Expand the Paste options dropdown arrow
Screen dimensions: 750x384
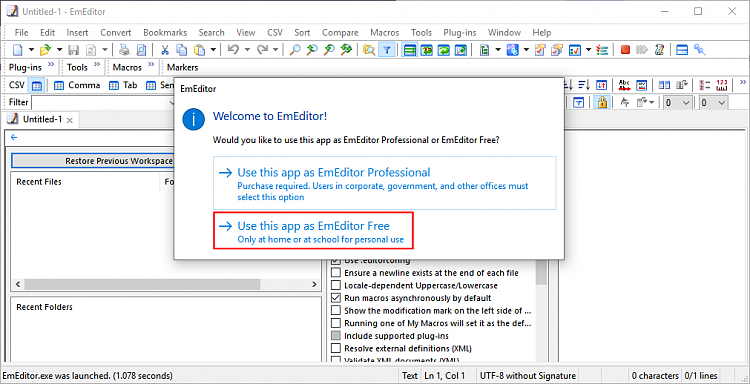coord(213,50)
